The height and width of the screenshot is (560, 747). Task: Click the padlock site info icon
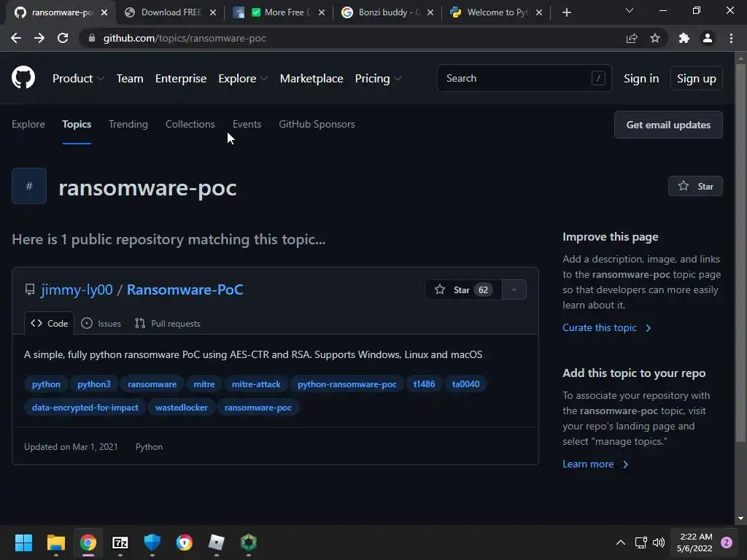(92, 38)
